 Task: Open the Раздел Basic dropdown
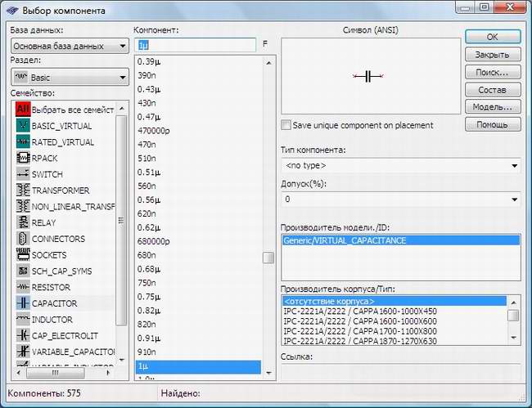[70, 77]
